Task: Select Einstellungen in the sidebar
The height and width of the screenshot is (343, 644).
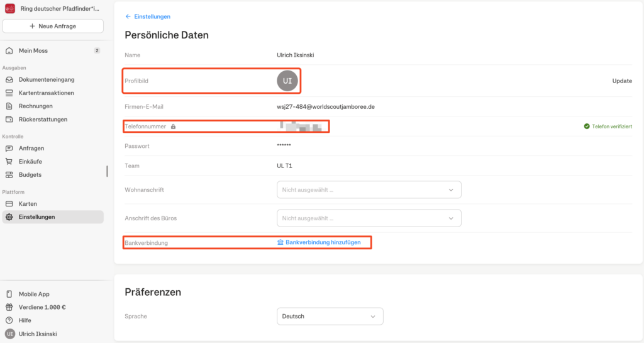Action: (36, 217)
